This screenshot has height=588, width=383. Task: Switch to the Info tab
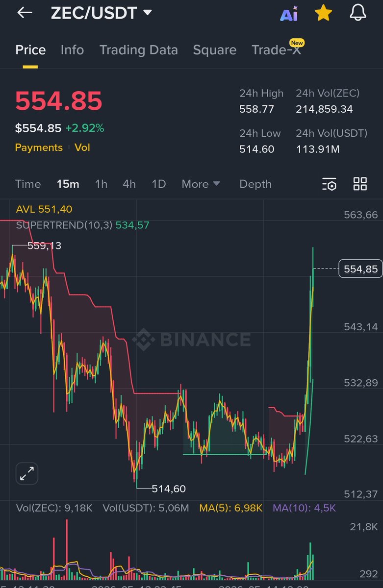pos(72,50)
